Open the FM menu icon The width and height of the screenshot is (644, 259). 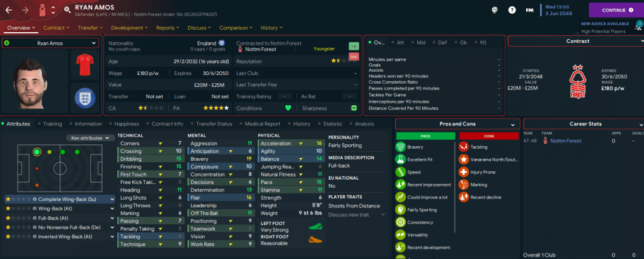(x=529, y=10)
